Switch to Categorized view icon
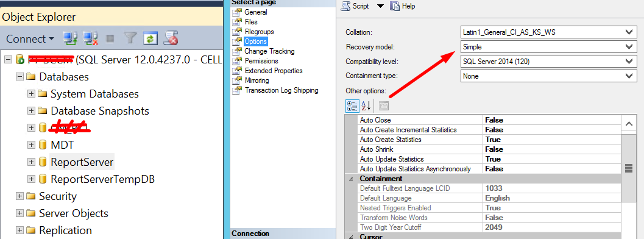Viewport: 644px width, 239px height. tap(352, 106)
